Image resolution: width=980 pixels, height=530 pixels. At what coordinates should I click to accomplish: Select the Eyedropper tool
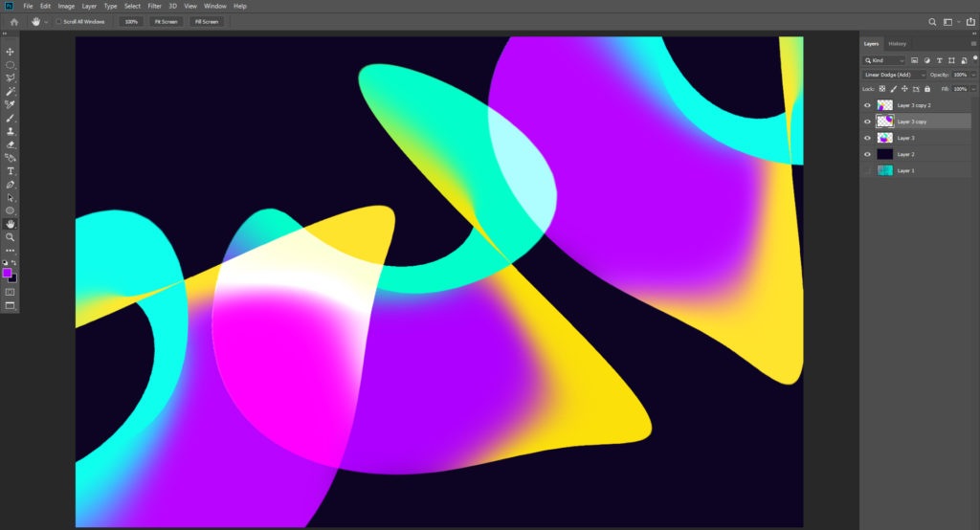10,104
